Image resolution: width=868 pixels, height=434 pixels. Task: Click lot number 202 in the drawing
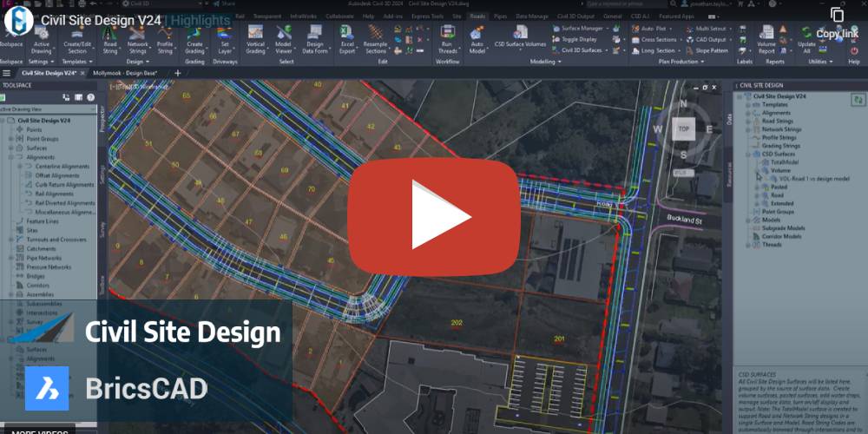pos(457,323)
